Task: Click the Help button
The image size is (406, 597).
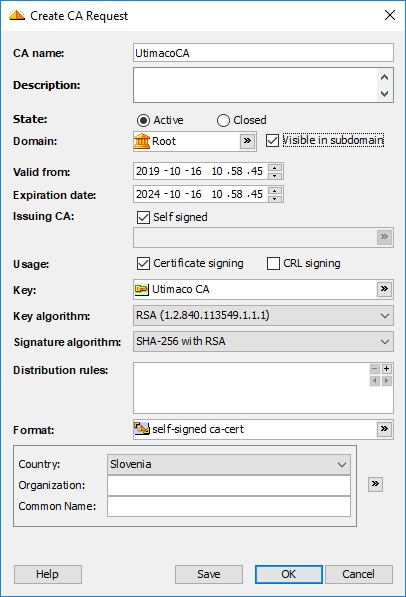Action: click(x=48, y=574)
